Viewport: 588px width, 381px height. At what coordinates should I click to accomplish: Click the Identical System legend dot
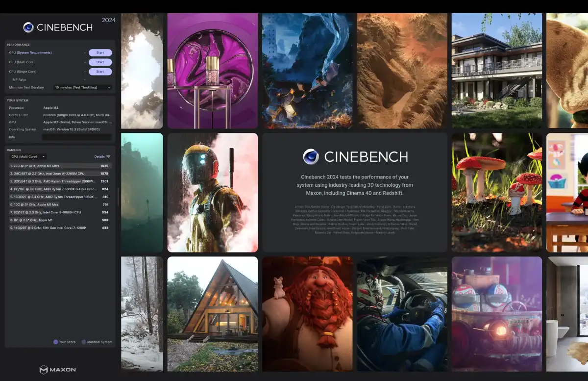pos(84,342)
